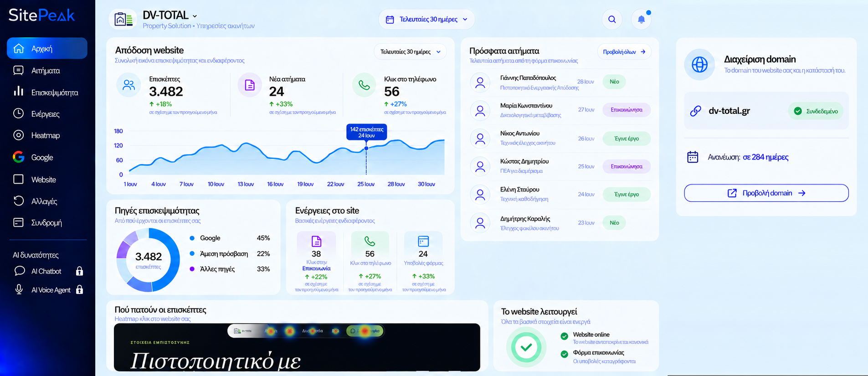This screenshot has width=868, height=376.
Task: Click the Συνδεδεμένο status badge
Action: 816,111
